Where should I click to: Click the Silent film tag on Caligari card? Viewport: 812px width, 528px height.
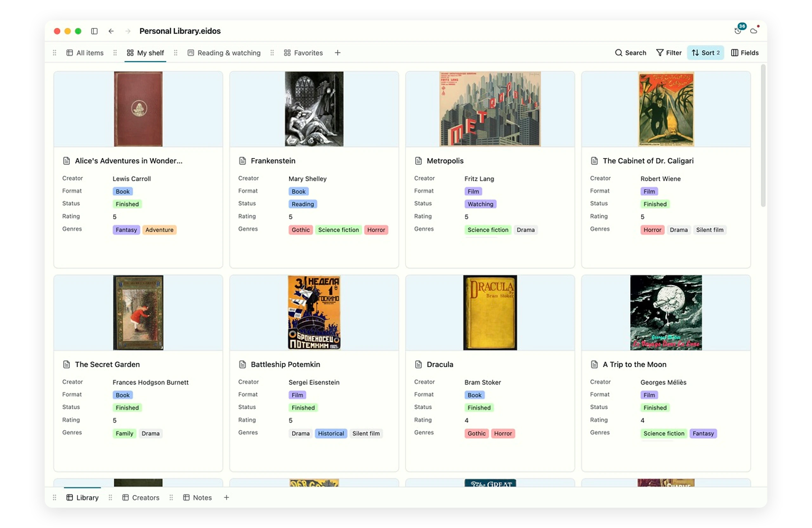[710, 230]
